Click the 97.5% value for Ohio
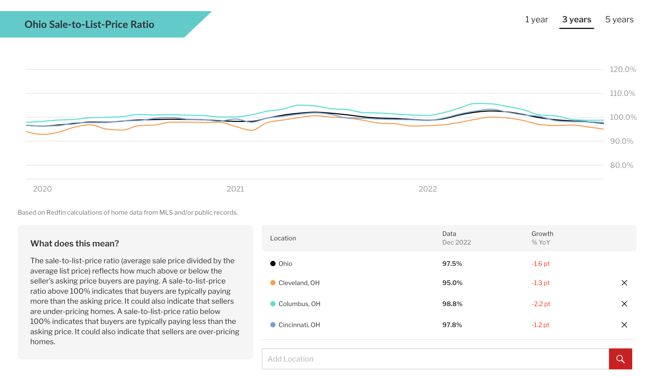 click(x=452, y=264)
